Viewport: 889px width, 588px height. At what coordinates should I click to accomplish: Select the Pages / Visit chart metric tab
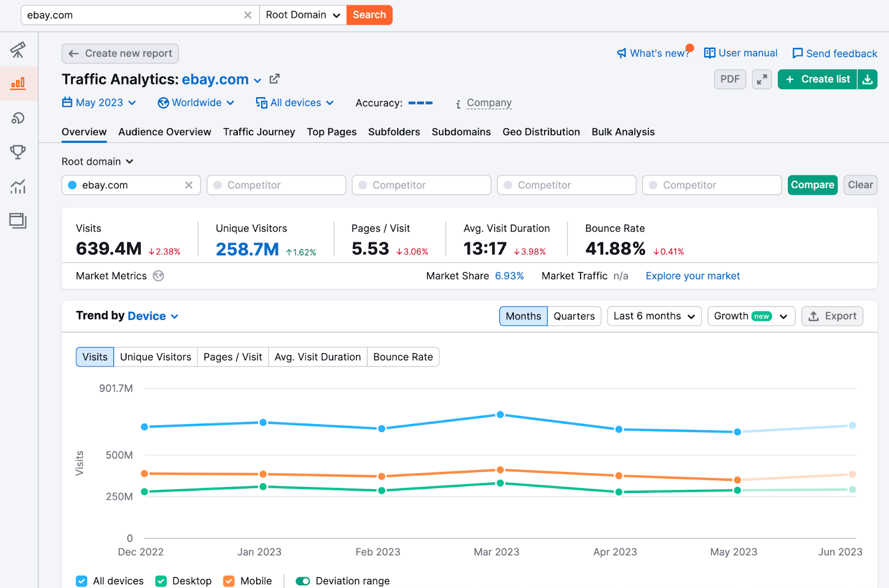point(233,357)
